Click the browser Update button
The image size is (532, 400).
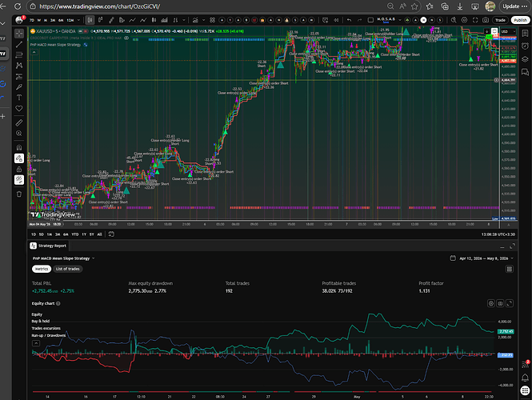[515, 6]
